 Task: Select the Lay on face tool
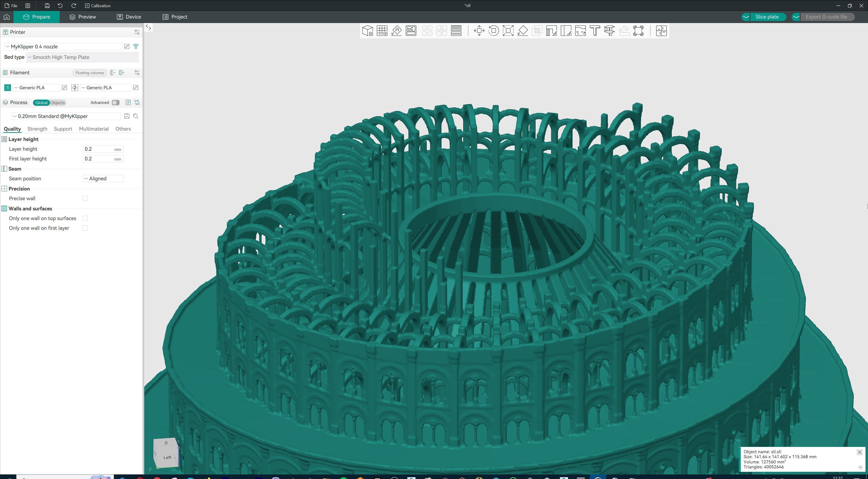(523, 31)
